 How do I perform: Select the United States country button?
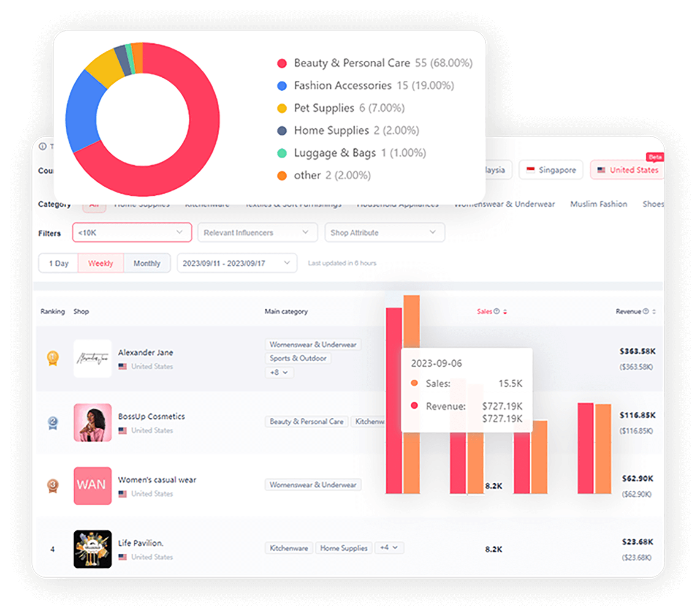pyautogui.click(x=627, y=170)
